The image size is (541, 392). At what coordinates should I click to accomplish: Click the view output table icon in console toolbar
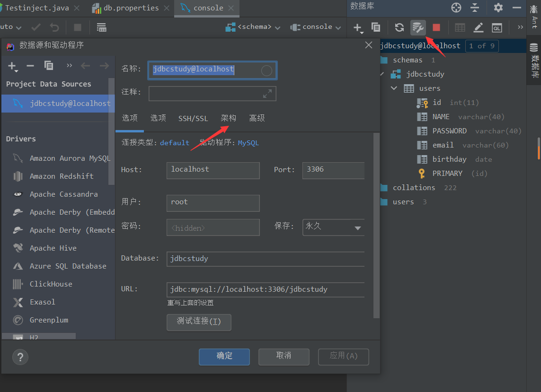(x=101, y=27)
